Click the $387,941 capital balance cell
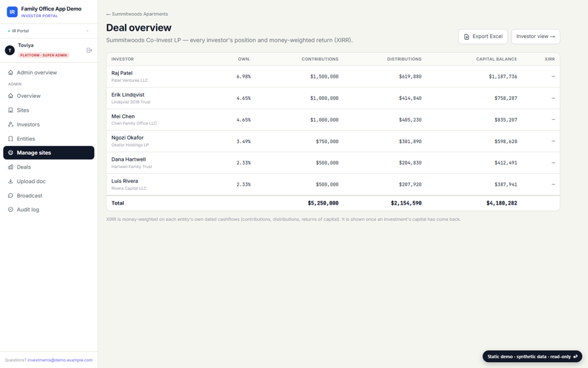The height and width of the screenshot is (368, 588). [506, 184]
